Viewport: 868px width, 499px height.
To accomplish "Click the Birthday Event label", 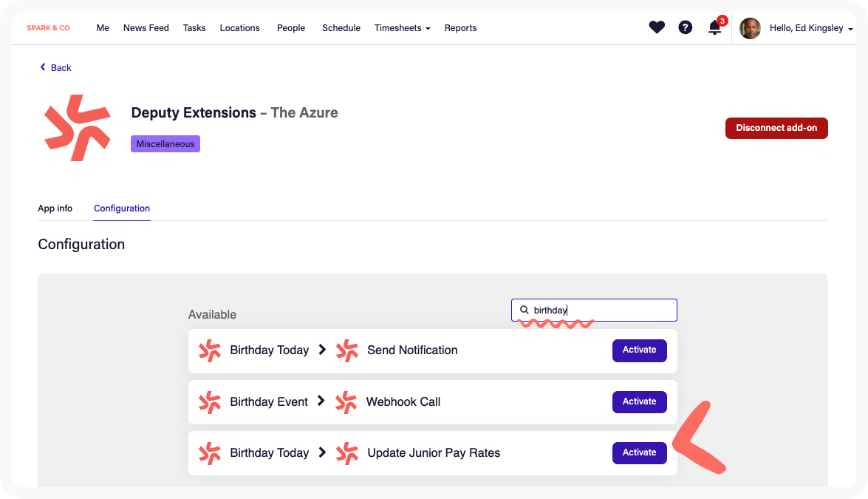I will pos(268,401).
